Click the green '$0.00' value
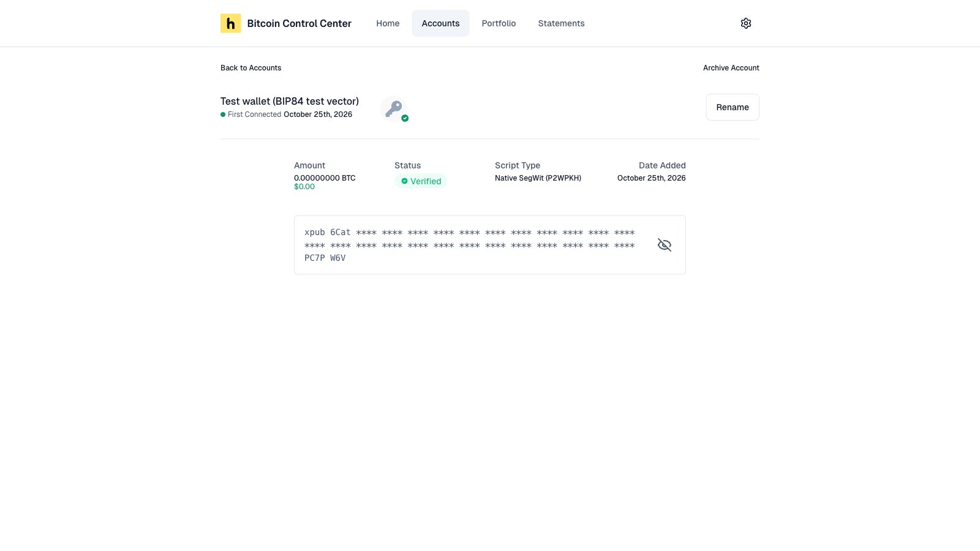The image size is (980, 551). [x=304, y=187]
